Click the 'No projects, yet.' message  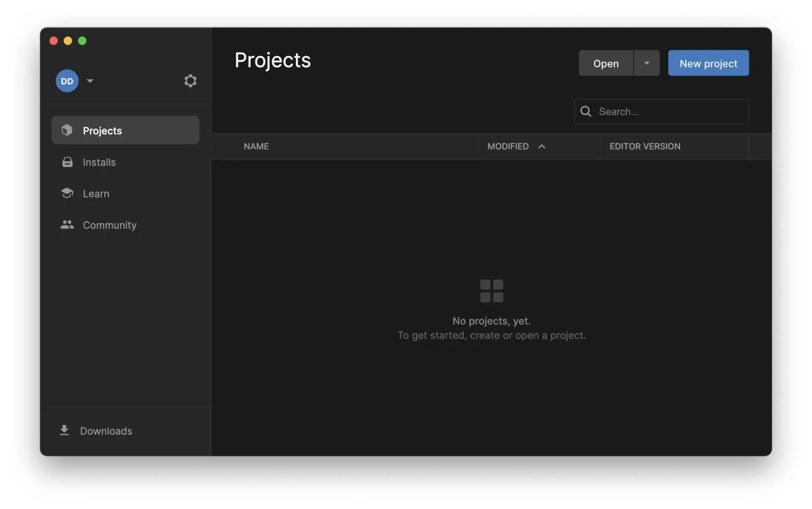point(492,321)
